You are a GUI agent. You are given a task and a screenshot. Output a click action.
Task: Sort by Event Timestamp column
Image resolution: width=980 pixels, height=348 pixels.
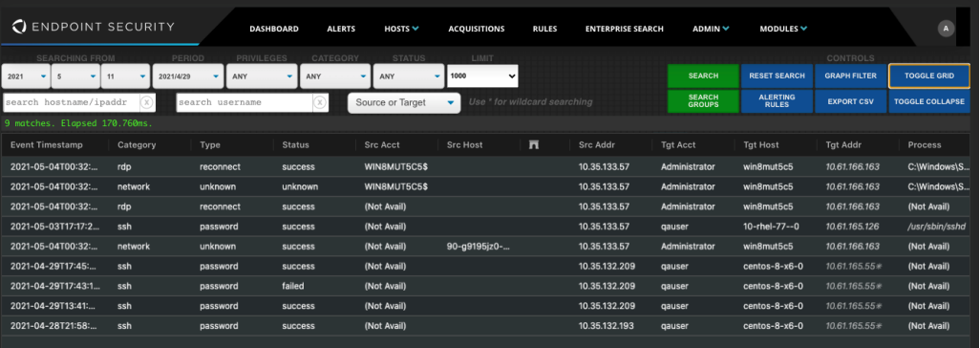click(x=46, y=144)
